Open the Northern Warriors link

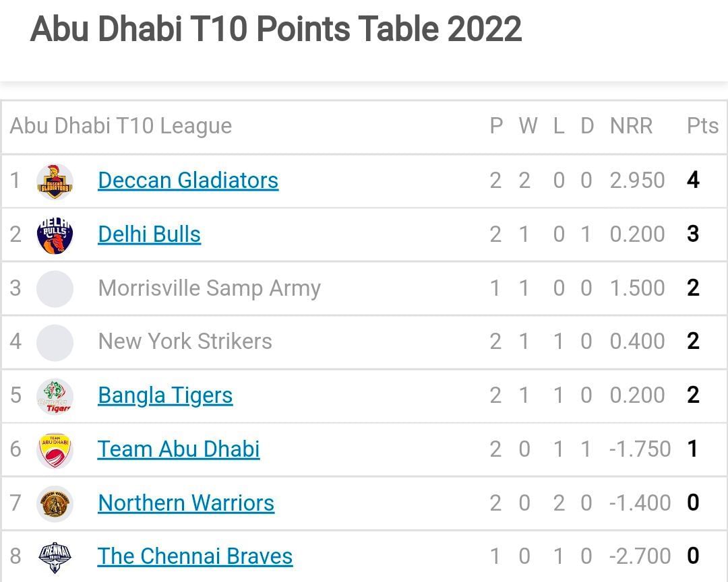point(186,503)
